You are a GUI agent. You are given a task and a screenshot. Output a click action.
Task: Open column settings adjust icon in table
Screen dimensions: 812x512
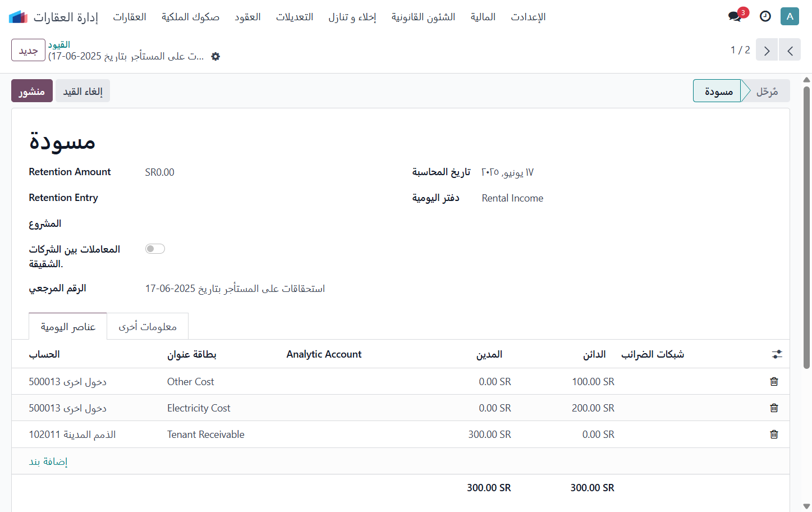[x=777, y=354]
